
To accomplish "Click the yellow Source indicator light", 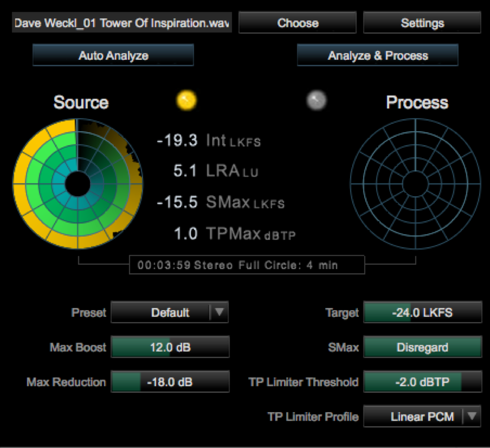I will (x=186, y=100).
